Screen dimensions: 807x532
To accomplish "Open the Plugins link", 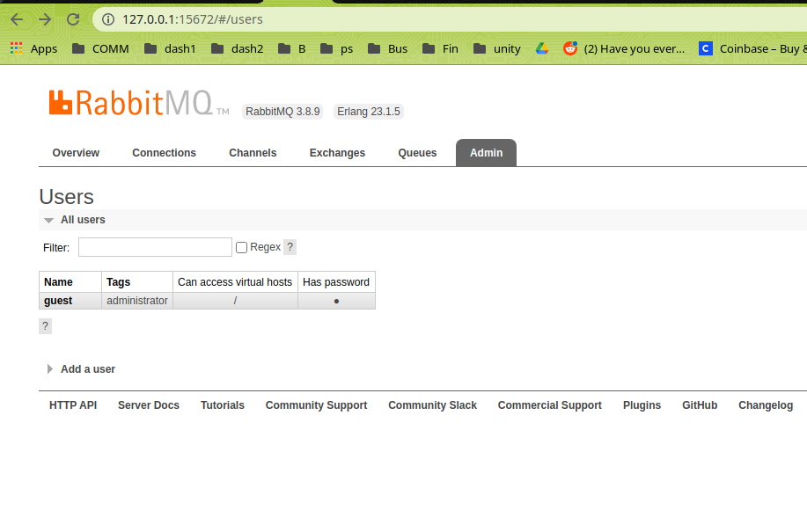I will [x=642, y=405].
